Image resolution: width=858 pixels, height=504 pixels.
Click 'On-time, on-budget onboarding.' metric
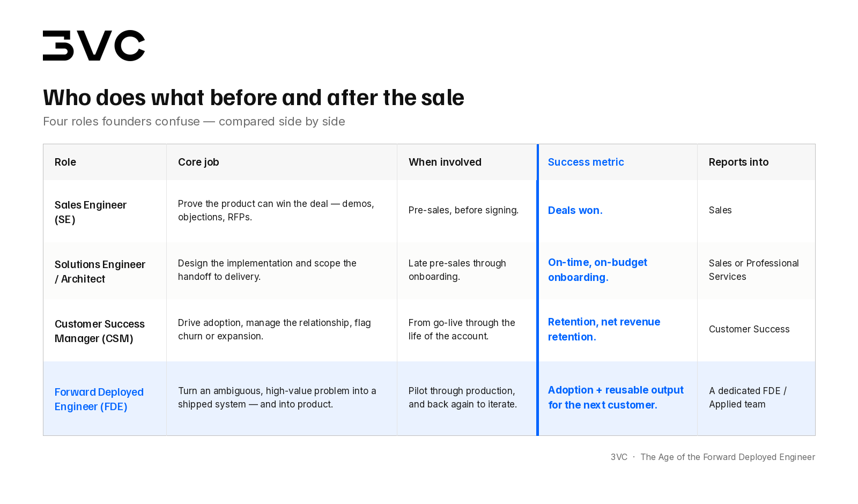[597, 270]
